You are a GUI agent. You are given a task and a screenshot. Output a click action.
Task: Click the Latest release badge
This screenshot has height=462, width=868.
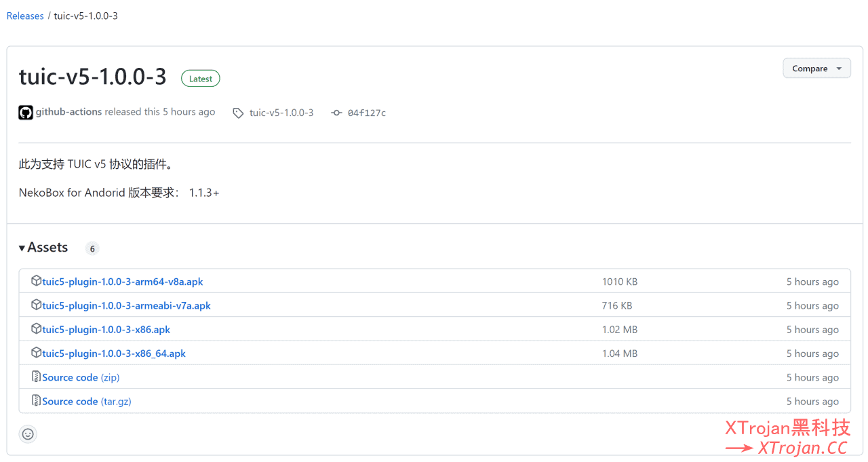[x=201, y=79]
